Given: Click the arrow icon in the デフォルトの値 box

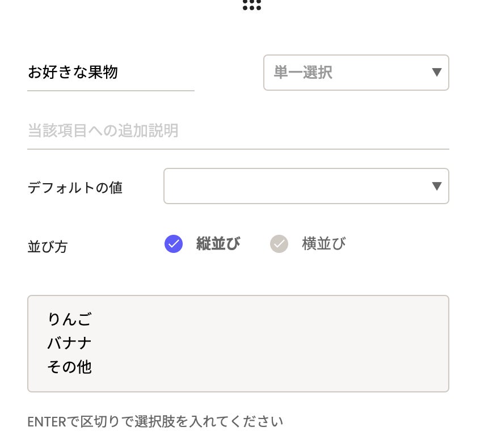Looking at the screenshot, I should click(436, 186).
